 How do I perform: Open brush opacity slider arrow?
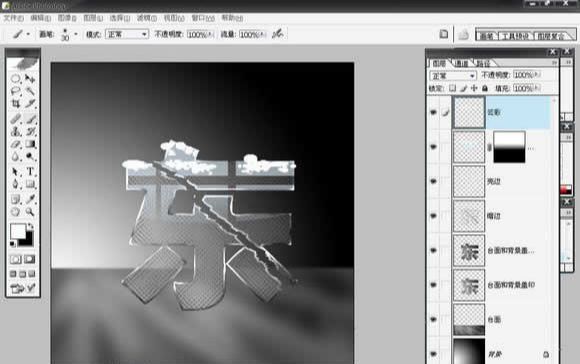211,34
